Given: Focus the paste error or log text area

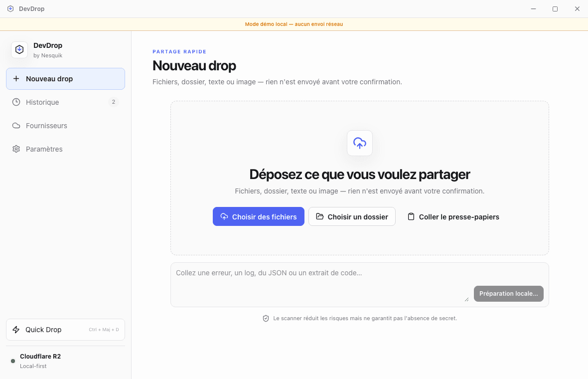Looking at the screenshot, I should pos(320,284).
